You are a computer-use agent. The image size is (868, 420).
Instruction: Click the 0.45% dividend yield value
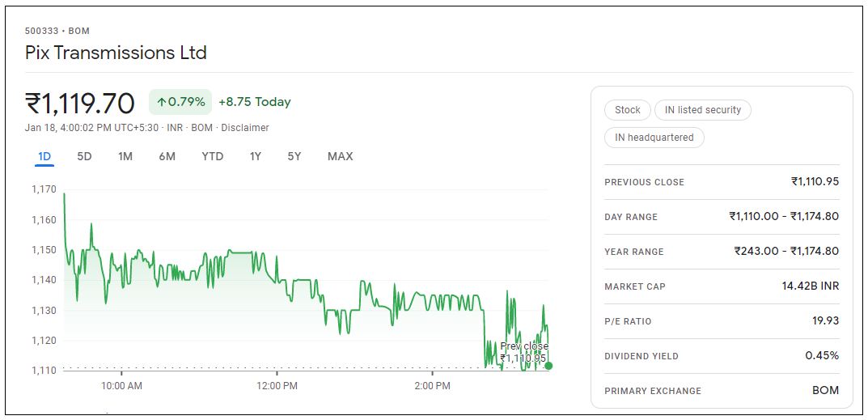822,356
